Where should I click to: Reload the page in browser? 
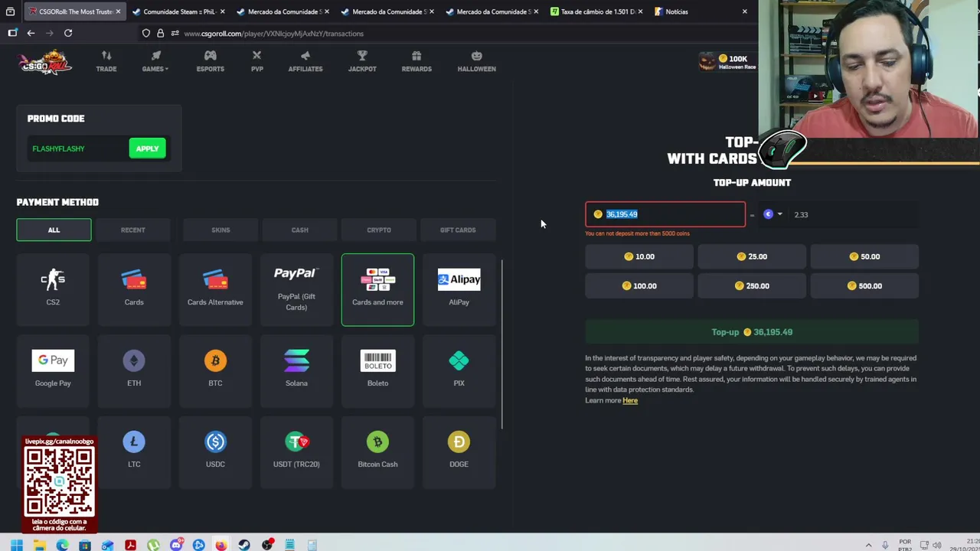tap(68, 33)
